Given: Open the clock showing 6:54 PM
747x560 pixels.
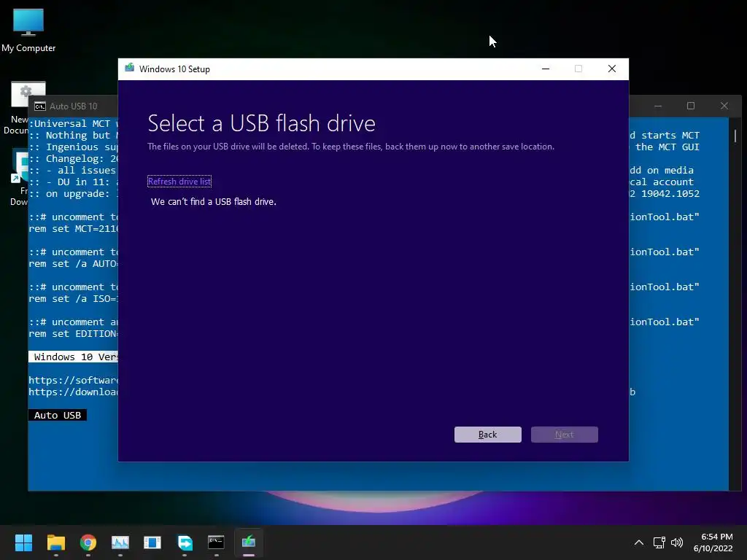Looking at the screenshot, I should (713, 542).
